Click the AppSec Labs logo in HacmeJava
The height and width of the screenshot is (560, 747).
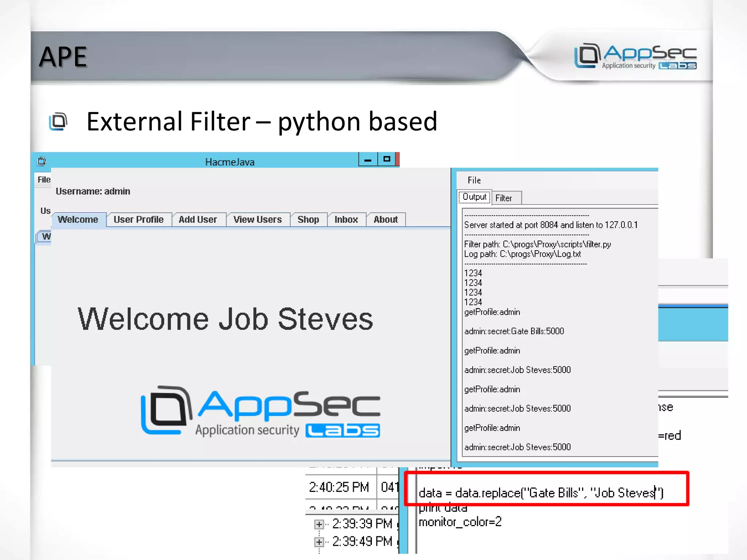point(260,412)
